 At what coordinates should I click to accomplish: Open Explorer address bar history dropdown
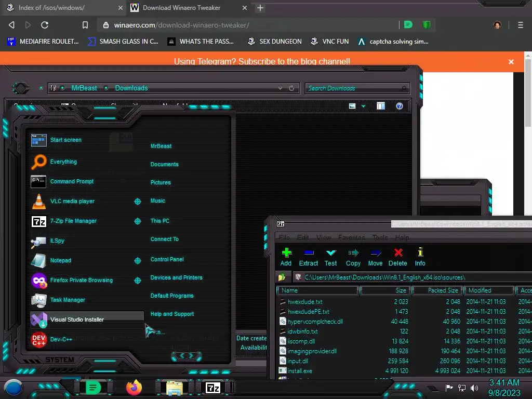pyautogui.click(x=280, y=88)
